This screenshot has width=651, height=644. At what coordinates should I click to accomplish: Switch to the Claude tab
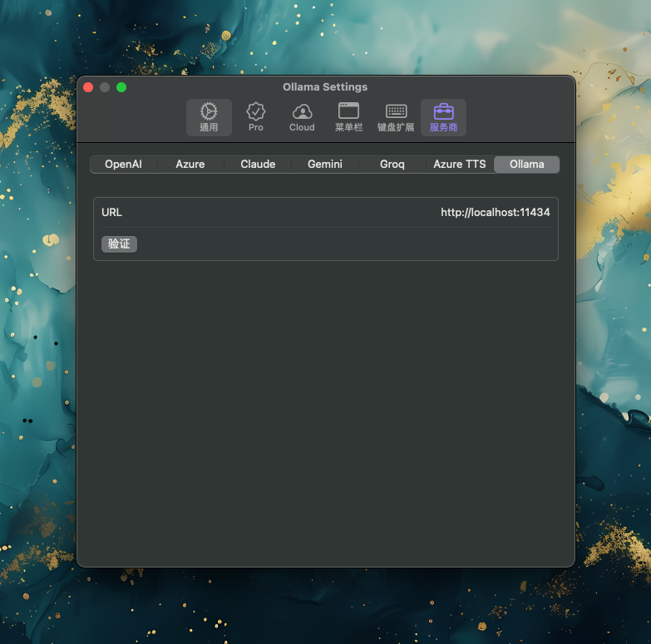(x=258, y=165)
